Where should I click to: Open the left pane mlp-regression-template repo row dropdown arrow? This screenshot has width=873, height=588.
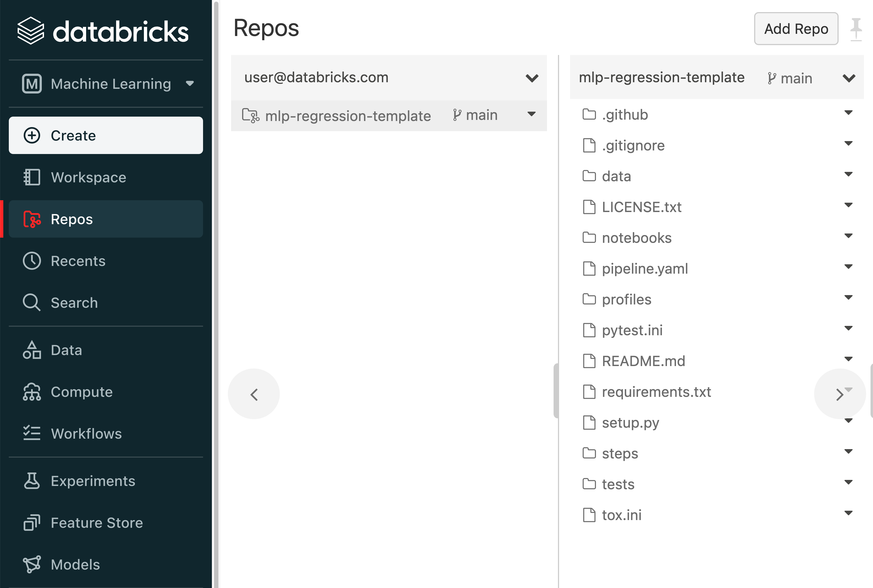pos(531,114)
